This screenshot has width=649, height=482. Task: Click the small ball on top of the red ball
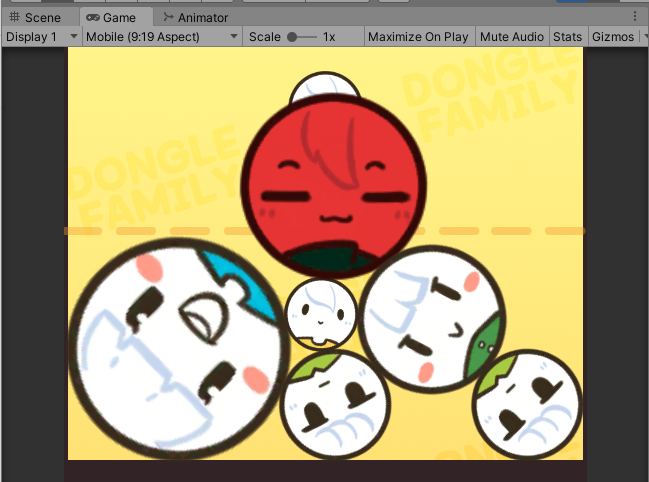[x=325, y=86]
